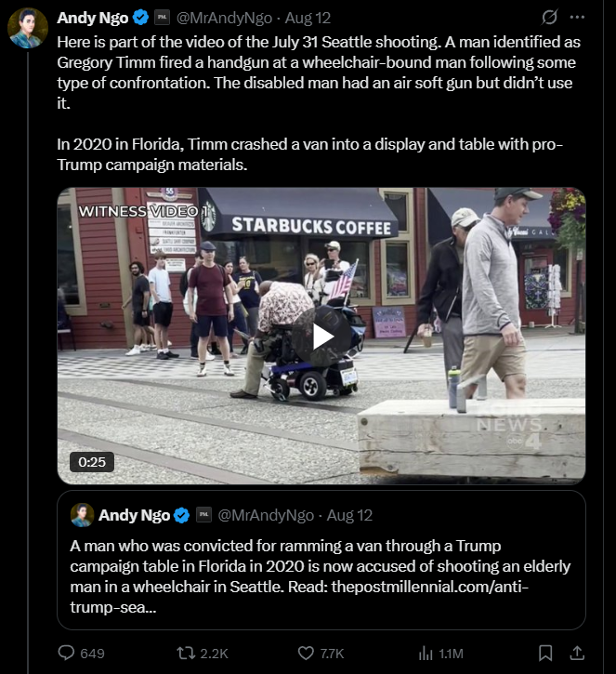
Task: Like the post with the heart icon
Action: click(x=306, y=653)
